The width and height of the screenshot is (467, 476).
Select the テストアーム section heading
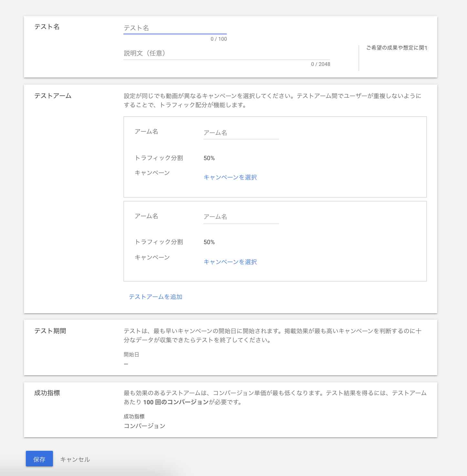pos(53,96)
